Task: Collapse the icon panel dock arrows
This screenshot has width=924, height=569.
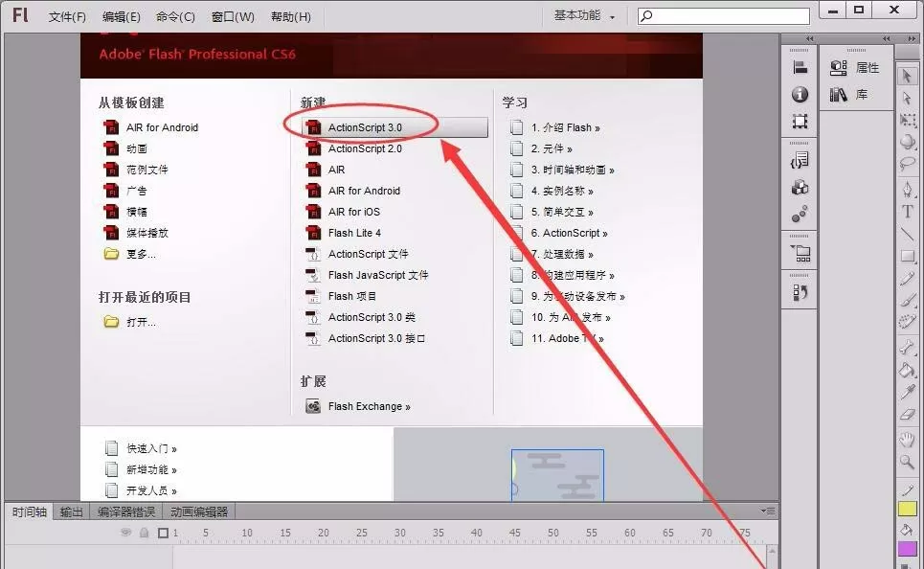Action: coord(809,39)
